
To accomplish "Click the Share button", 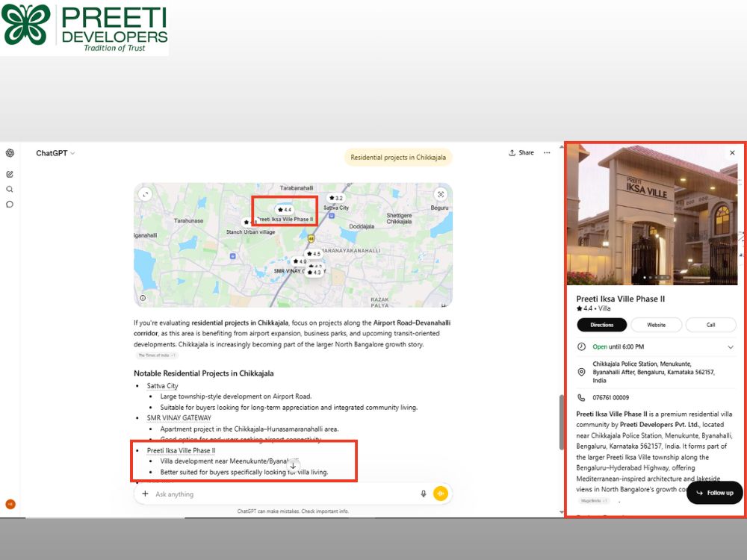I will pos(521,153).
